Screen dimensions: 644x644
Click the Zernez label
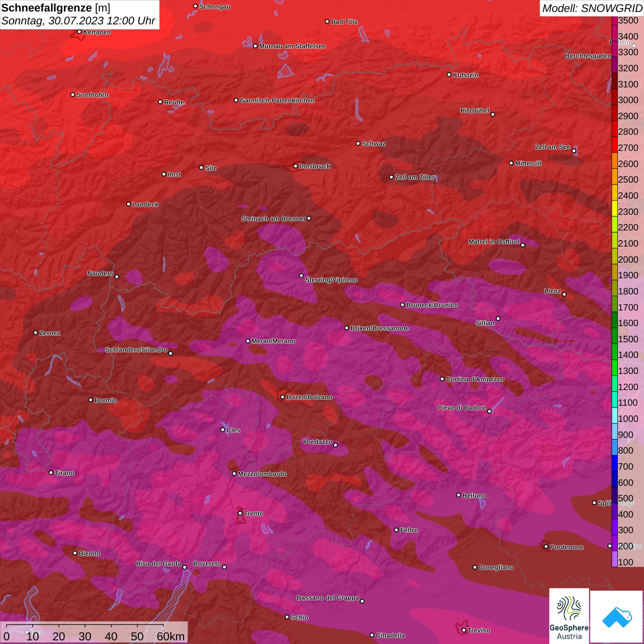point(50,333)
